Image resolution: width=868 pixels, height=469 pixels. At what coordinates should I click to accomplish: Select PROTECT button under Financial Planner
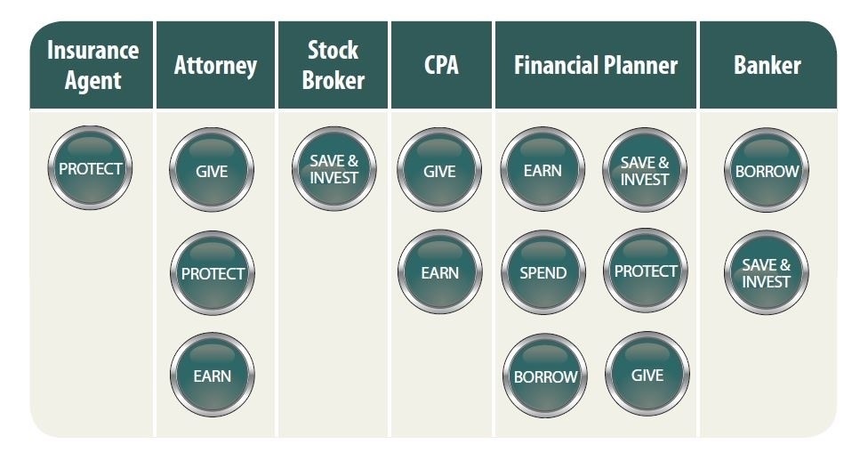(646, 271)
